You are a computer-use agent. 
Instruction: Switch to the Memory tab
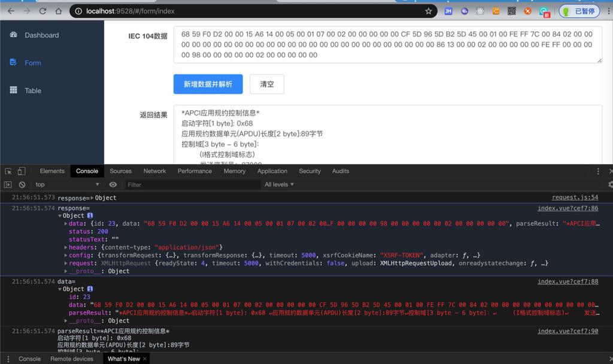pyautogui.click(x=235, y=171)
